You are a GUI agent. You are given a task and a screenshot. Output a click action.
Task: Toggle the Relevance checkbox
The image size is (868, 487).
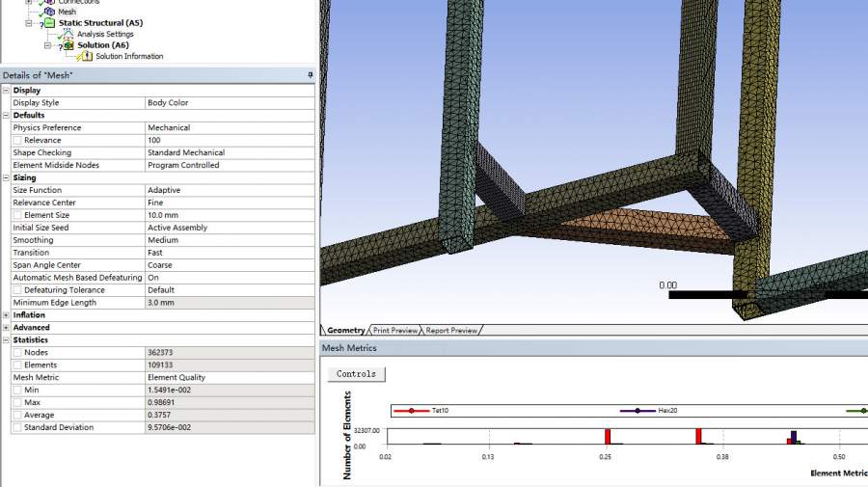pyautogui.click(x=17, y=140)
